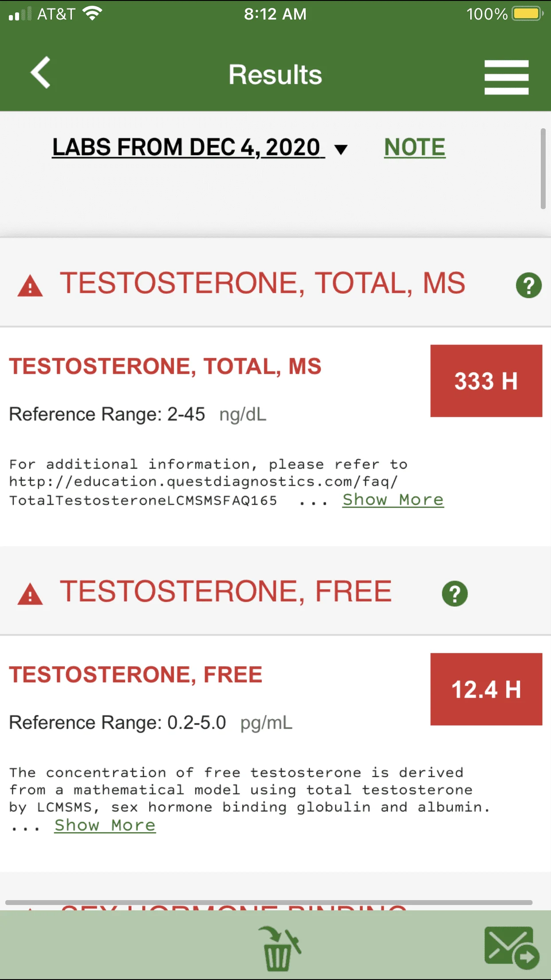Tap the Testosterone Free warning triangle
The height and width of the screenshot is (980, 551).
click(30, 594)
